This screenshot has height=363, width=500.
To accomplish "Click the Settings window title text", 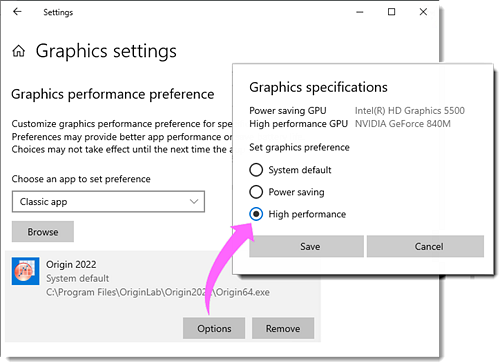I will pyautogui.click(x=58, y=12).
